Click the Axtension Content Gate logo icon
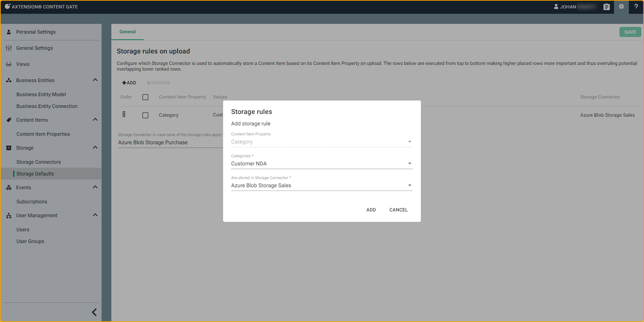644x322 pixels. 7,6
